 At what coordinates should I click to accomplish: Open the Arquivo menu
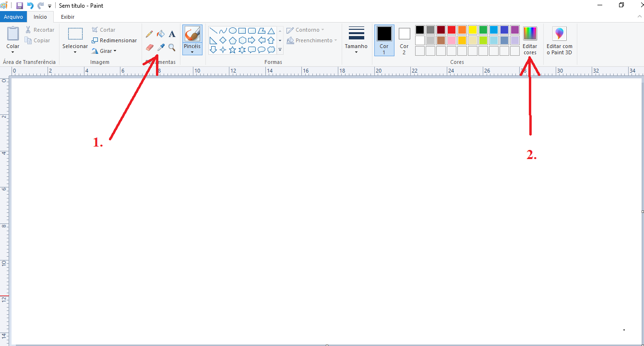click(13, 17)
